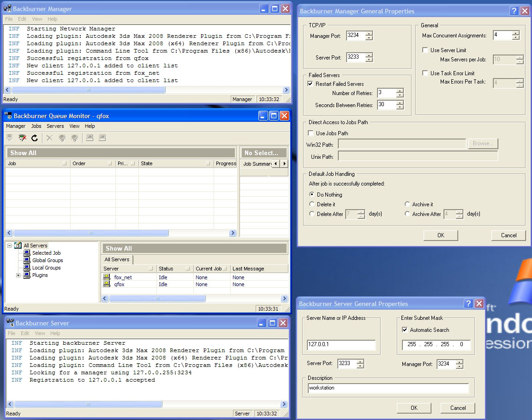Click the first computer toolbar icon
This screenshot has width=532, height=420.
[90, 138]
